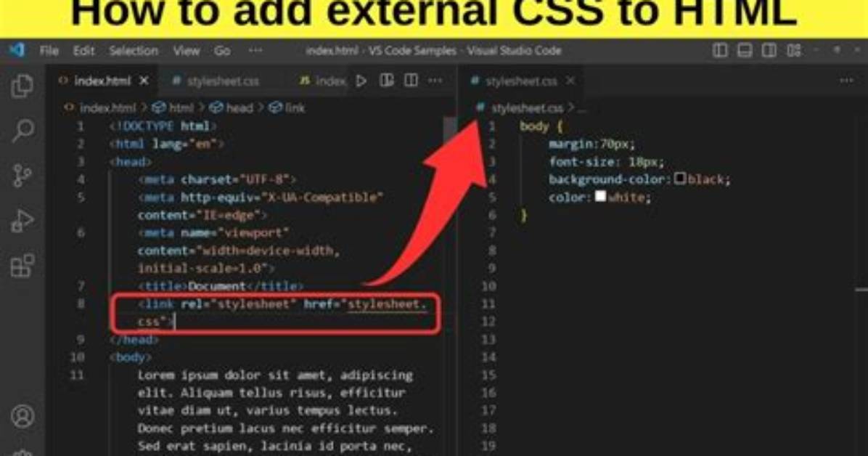Open the Go menu
Viewport: 868px width, 456px height.
(222, 51)
